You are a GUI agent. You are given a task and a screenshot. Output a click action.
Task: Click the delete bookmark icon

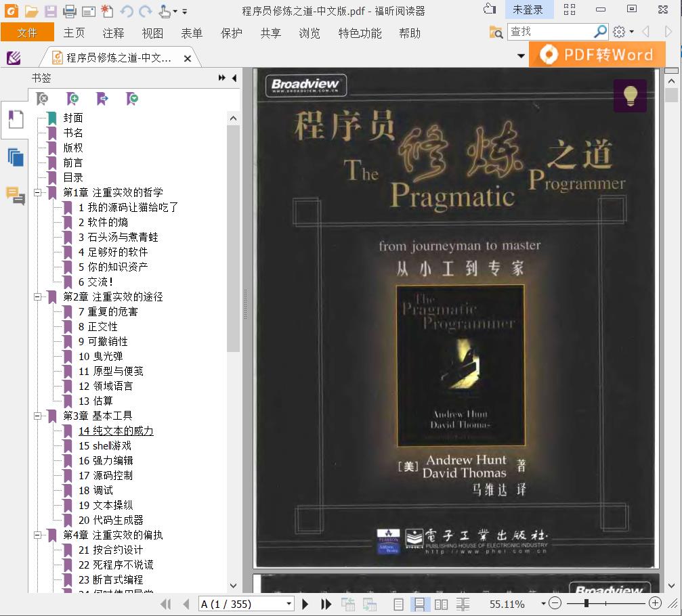pos(42,99)
